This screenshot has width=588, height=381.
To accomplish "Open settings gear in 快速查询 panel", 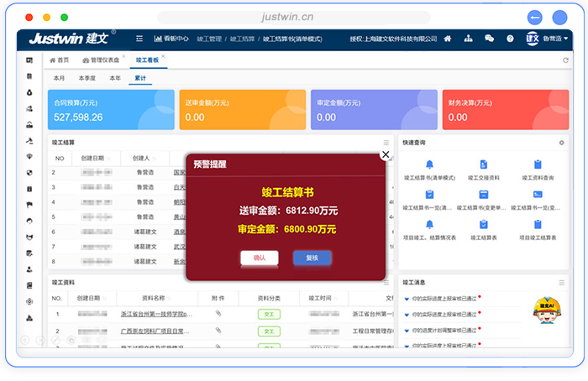I will [x=561, y=143].
